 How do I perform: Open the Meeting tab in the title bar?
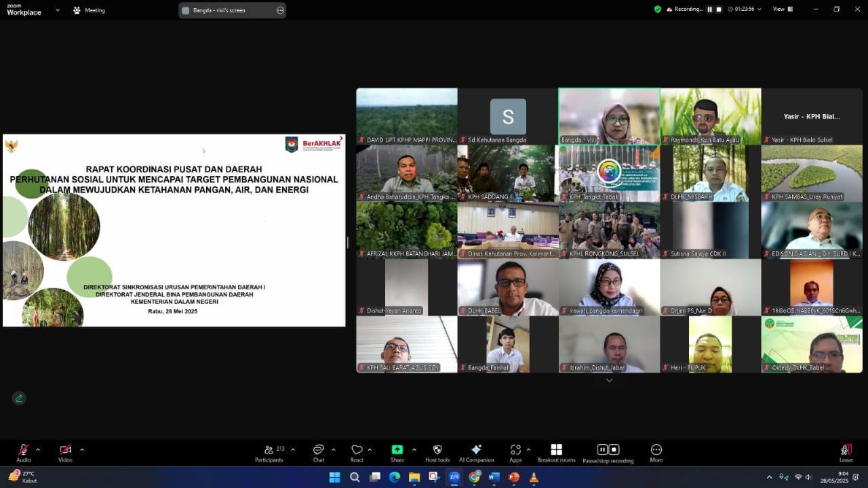pos(89,10)
